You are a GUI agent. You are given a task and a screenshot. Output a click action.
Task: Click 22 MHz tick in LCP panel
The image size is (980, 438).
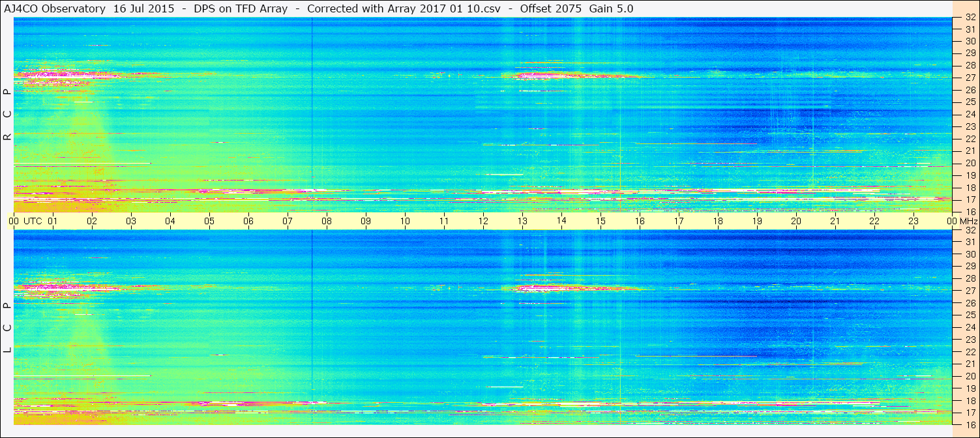pos(970,352)
